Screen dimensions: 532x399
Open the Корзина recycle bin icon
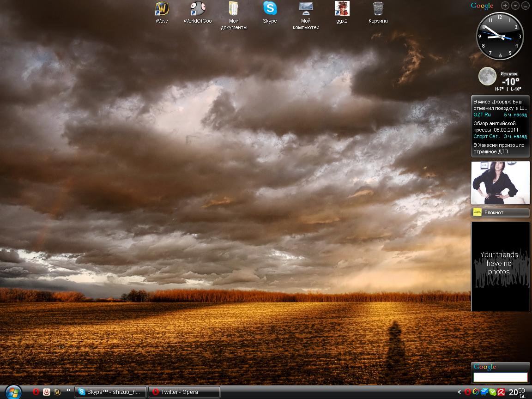(x=378, y=9)
